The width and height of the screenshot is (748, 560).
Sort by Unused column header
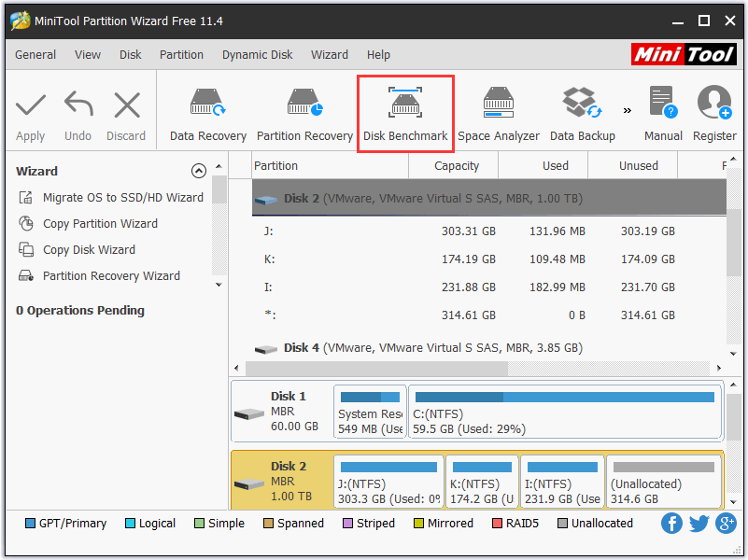(633, 166)
